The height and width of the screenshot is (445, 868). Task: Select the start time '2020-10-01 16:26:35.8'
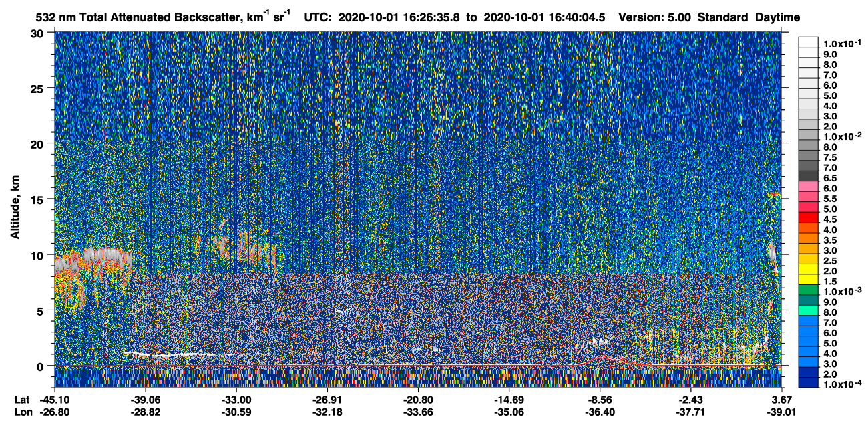pos(399,17)
